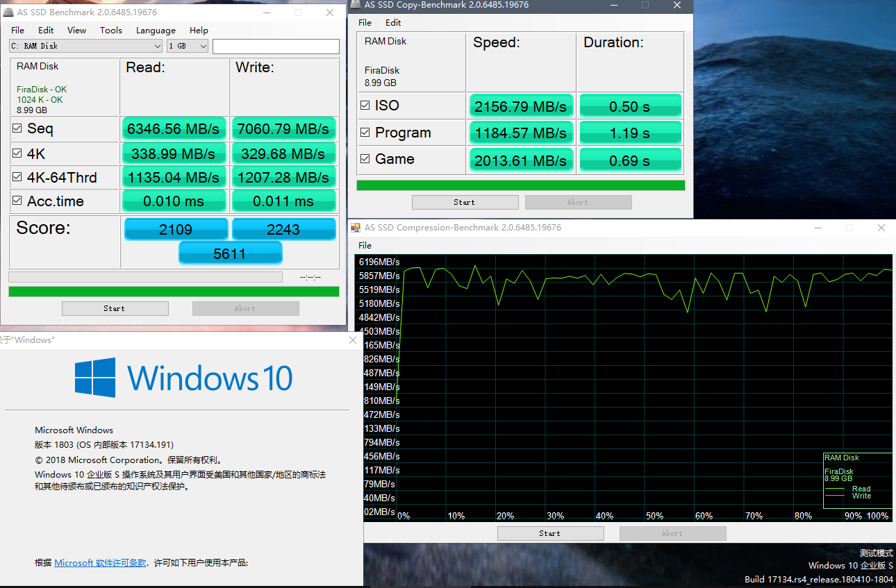Open Edit menu in AS SSD Benchmark

point(46,31)
